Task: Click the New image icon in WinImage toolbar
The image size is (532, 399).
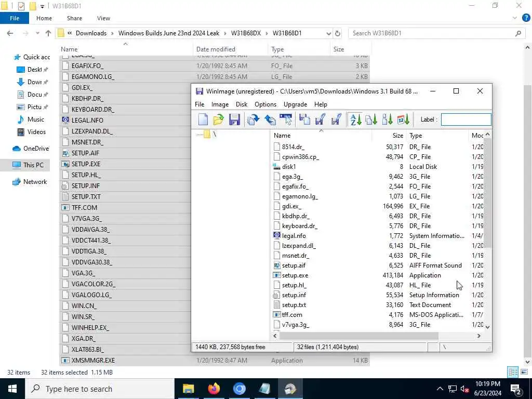Action: click(203, 119)
